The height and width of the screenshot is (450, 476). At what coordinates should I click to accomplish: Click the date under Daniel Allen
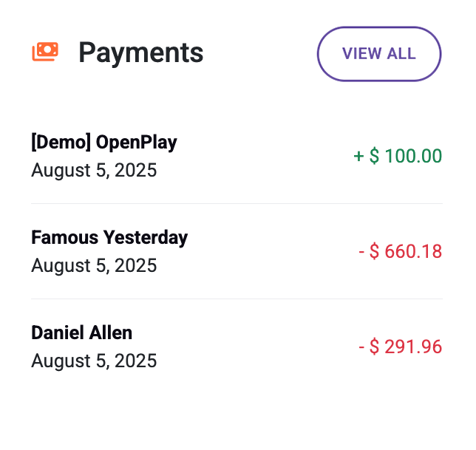(94, 361)
